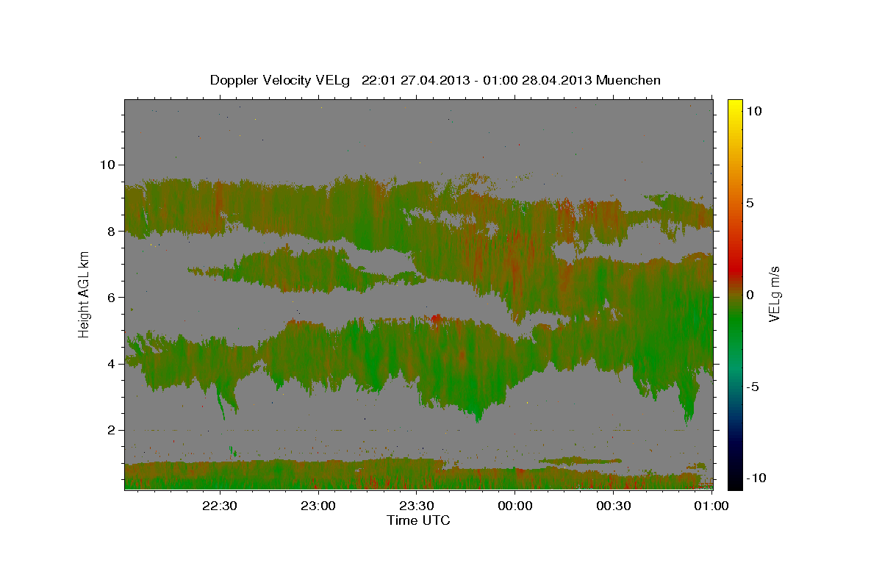The width and height of the screenshot is (882, 588).
Task: Click the red spot near 23:35 at 5.3 km
Action: (x=437, y=318)
